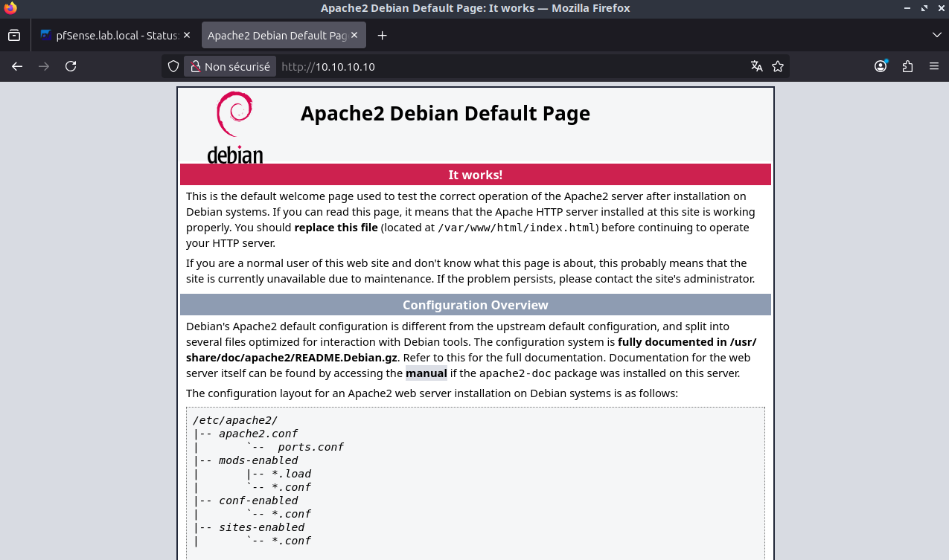The image size is (949, 560).
Task: Click the Non sécurisé security indicator
Action: coord(230,66)
